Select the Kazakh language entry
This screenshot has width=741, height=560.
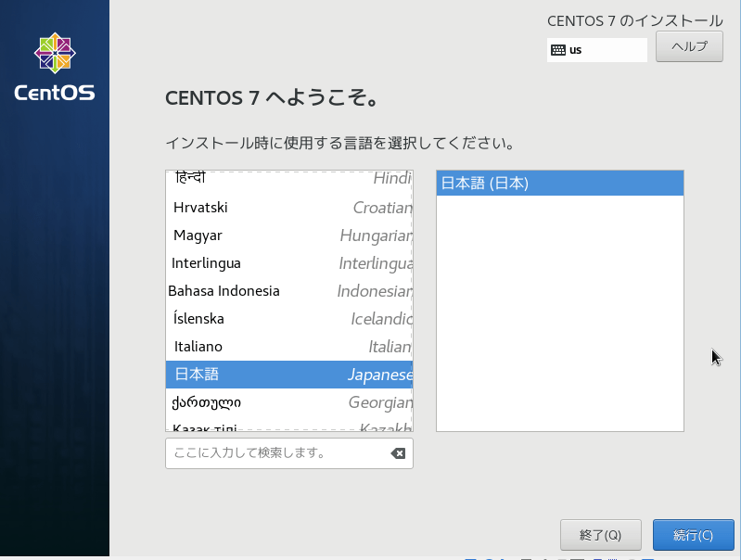pyautogui.click(x=289, y=426)
